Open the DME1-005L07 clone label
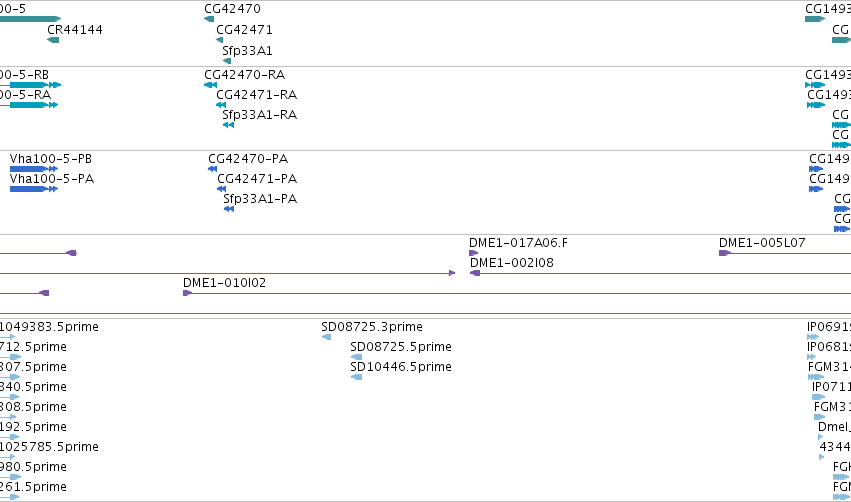Screen dimensions: 851x502 point(762,243)
